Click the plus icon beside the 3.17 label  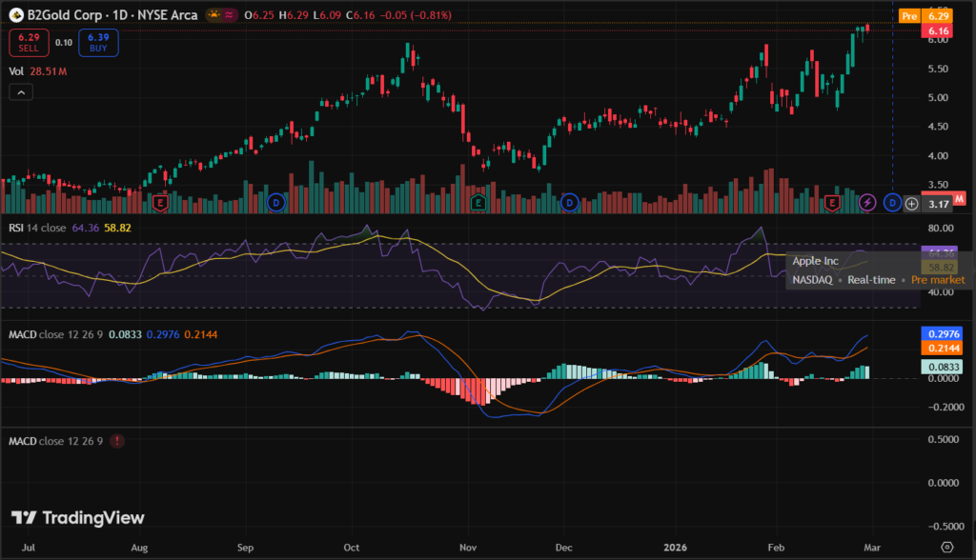912,203
